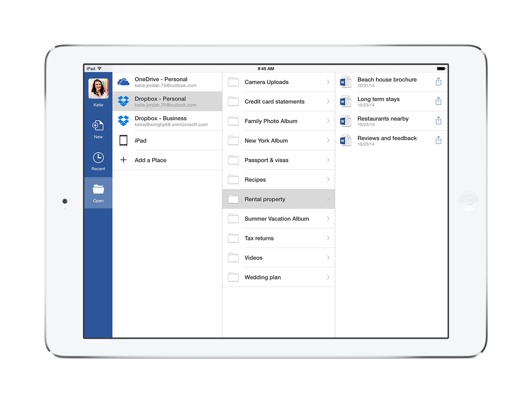Image resolution: width=532 pixels, height=404 pixels.
Task: Open the Recent files view
Action: [98, 158]
